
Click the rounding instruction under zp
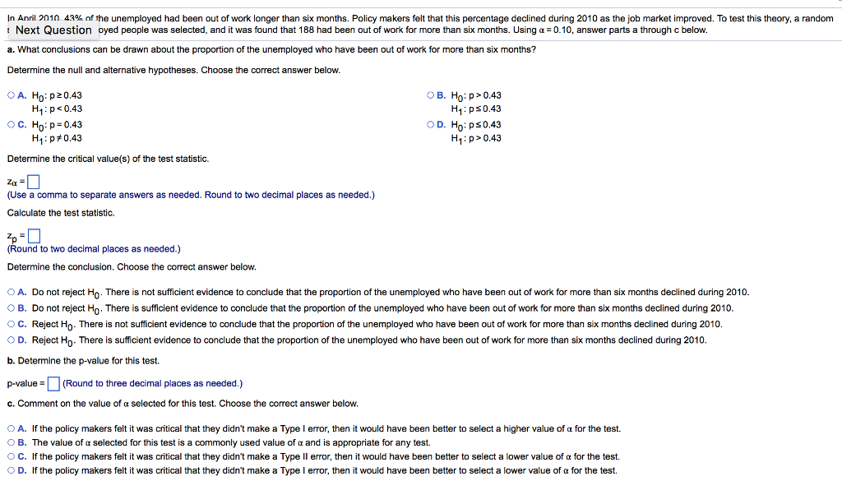click(x=90, y=248)
